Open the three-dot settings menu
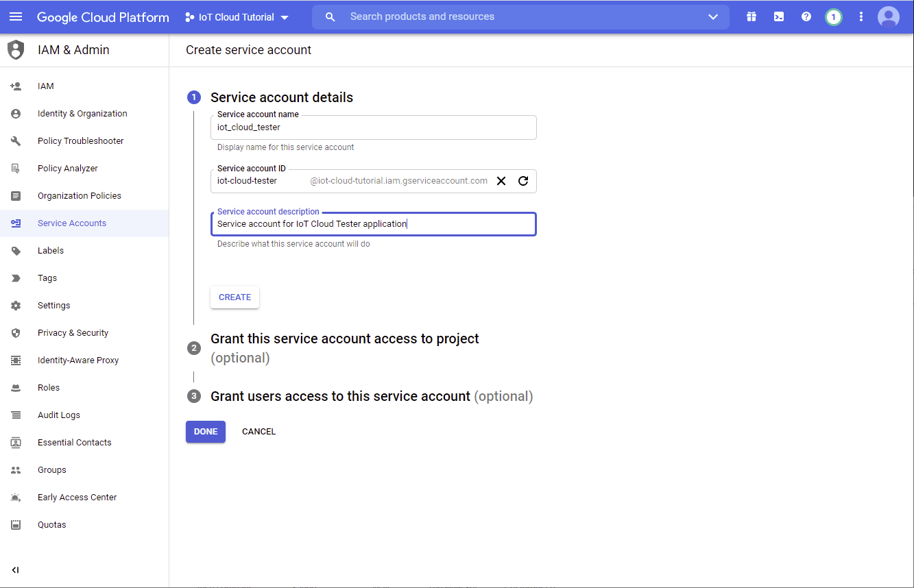This screenshot has width=914, height=588. (861, 16)
